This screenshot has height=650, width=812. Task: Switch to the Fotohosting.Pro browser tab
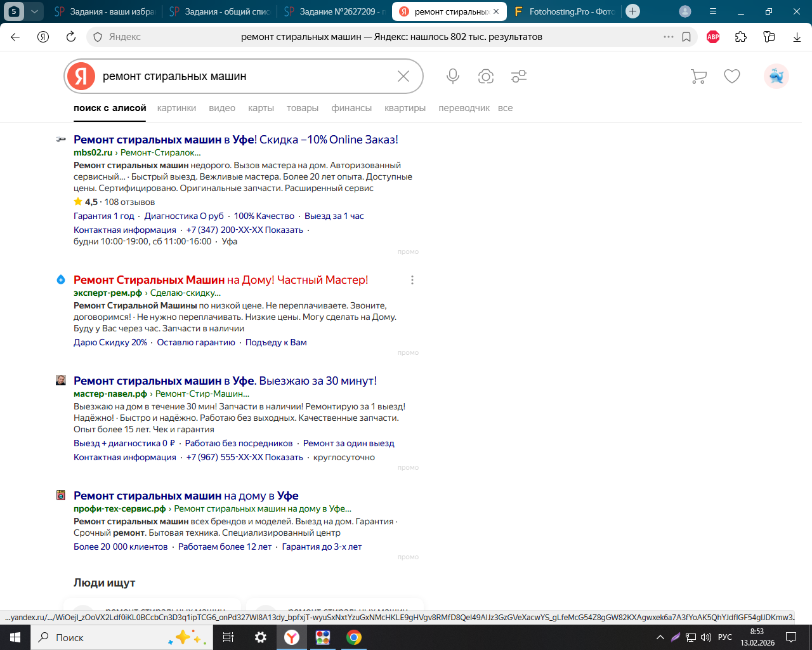[x=563, y=11]
